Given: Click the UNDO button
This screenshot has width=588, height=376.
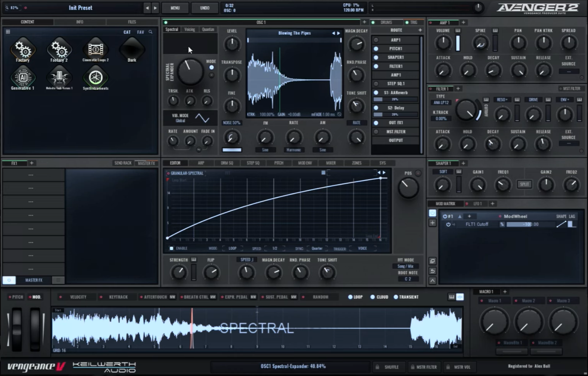Looking at the screenshot, I should pos(205,8).
